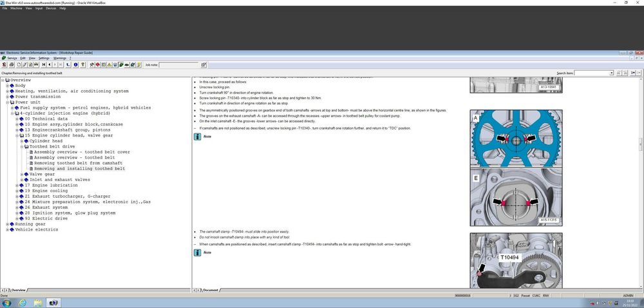Click the blue info icon in toolbar
The width and height of the screenshot is (644, 308).
pyautogui.click(x=75, y=65)
